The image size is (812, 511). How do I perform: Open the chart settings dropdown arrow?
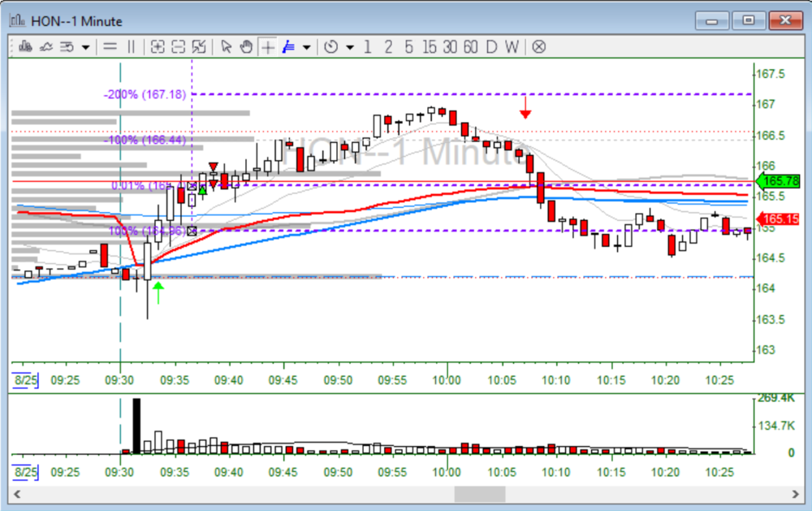pyautogui.click(x=85, y=46)
